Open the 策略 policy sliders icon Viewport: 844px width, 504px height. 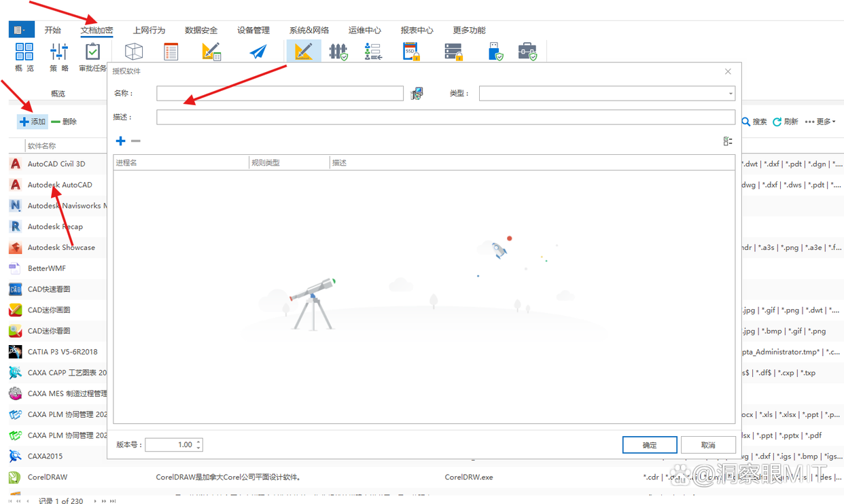coord(59,52)
